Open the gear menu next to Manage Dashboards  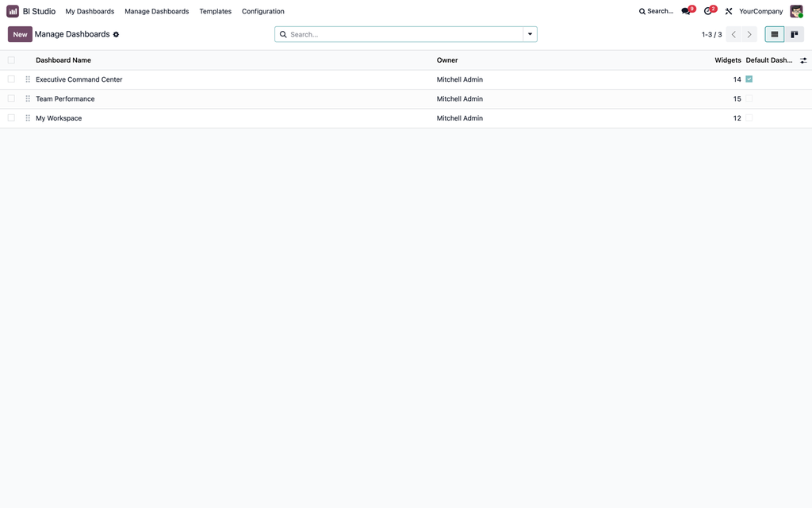coord(116,35)
